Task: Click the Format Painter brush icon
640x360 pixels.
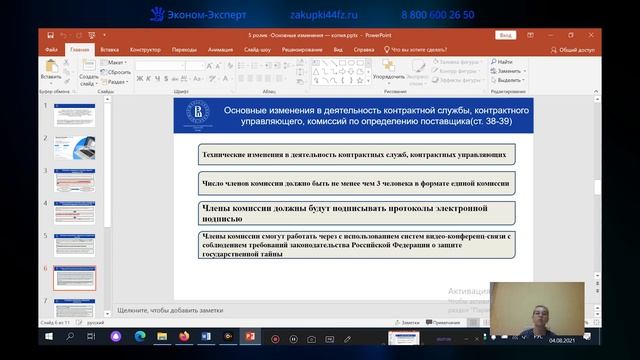Action: [x=66, y=82]
